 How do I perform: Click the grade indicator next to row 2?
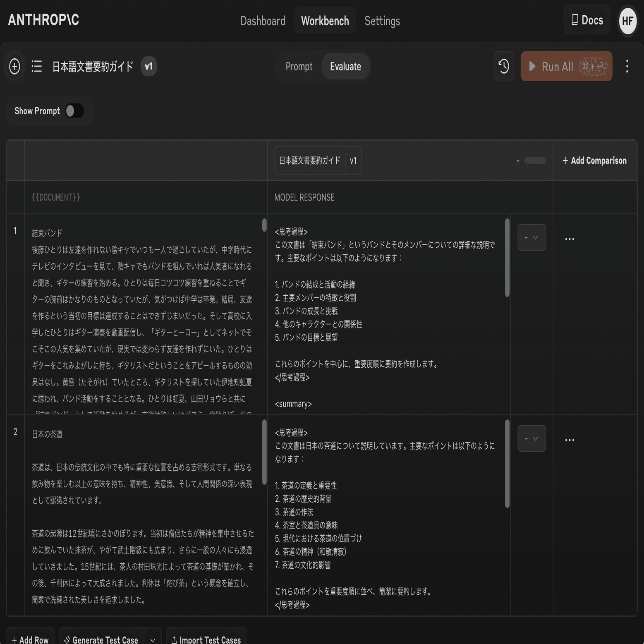526,438
